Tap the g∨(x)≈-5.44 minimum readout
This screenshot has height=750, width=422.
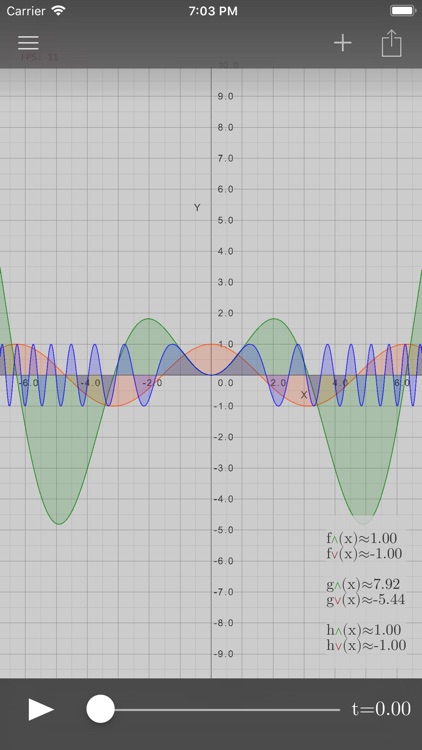point(366,600)
